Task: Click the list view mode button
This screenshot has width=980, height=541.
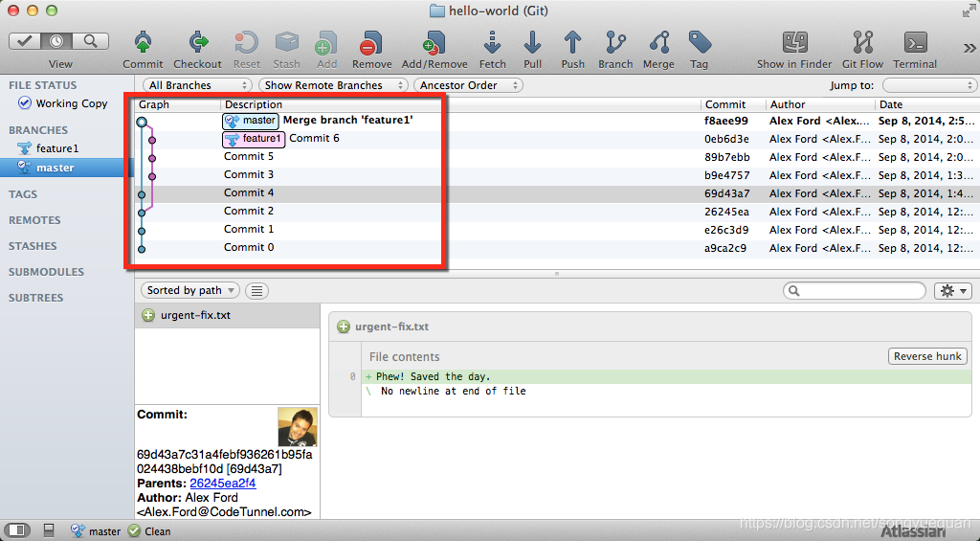Action: 256,290
